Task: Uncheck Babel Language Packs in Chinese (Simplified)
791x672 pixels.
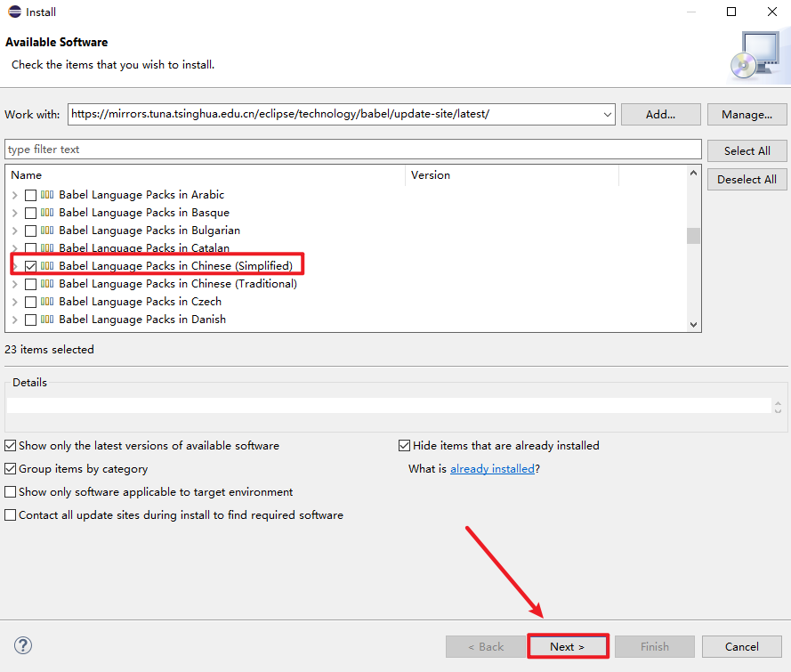Action: (31, 266)
